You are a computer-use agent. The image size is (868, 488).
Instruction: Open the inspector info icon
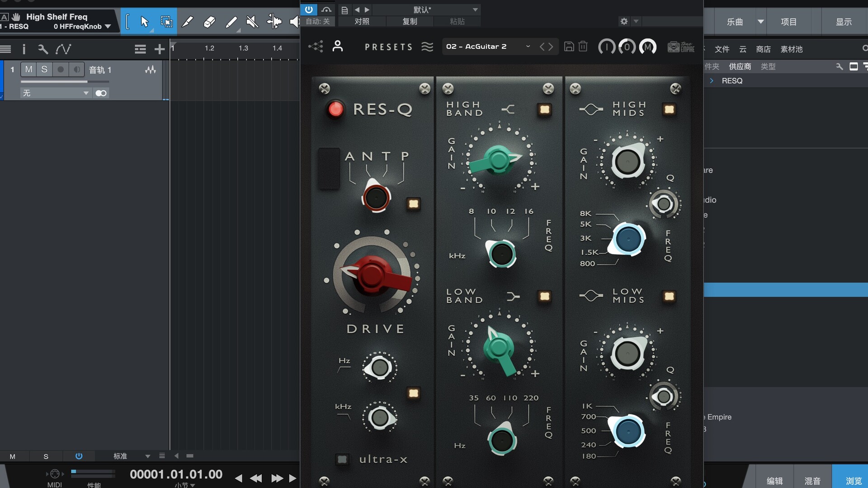click(x=24, y=49)
